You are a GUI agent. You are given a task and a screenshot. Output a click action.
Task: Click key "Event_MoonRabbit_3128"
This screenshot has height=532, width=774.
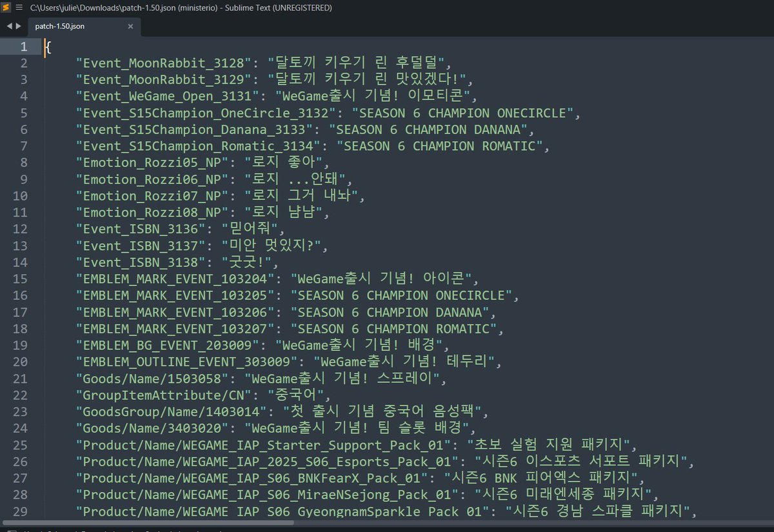[163, 63]
